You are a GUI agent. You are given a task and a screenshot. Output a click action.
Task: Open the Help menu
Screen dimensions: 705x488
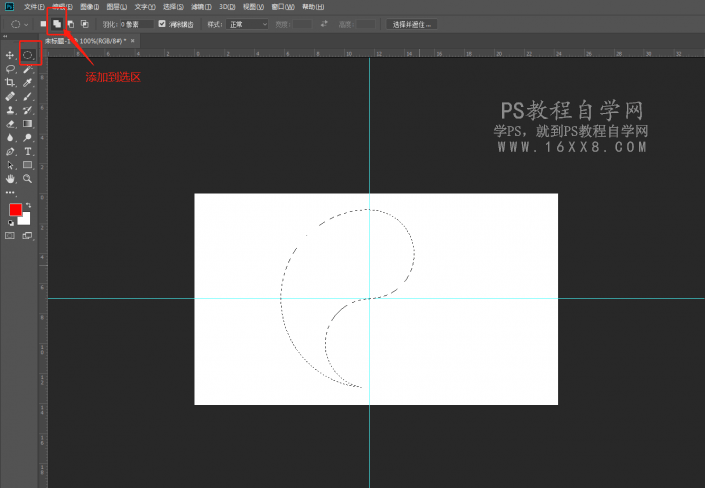pos(312,7)
